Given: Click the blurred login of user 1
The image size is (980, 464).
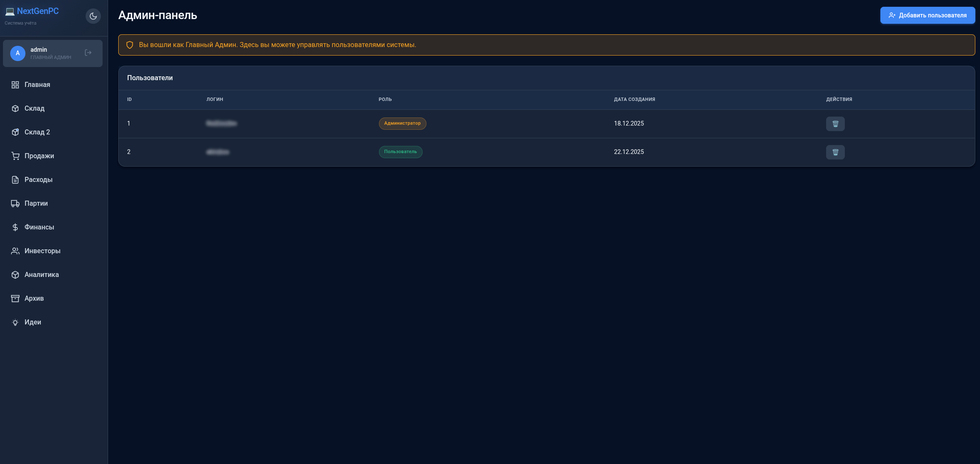Looking at the screenshot, I should (x=221, y=123).
